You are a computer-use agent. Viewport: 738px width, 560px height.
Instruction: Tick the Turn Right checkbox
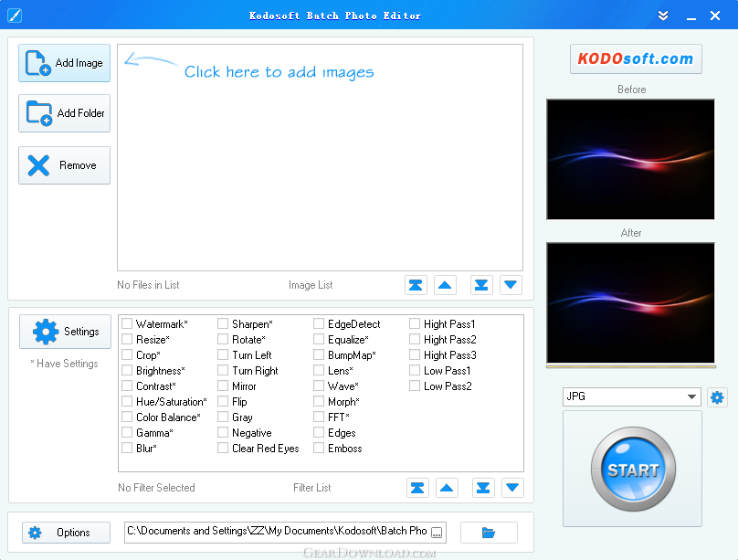coord(223,370)
